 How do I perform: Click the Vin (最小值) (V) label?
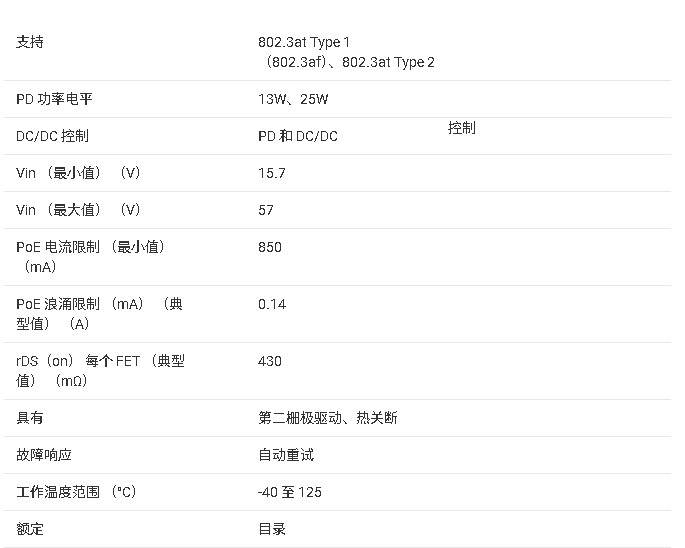pos(78,173)
